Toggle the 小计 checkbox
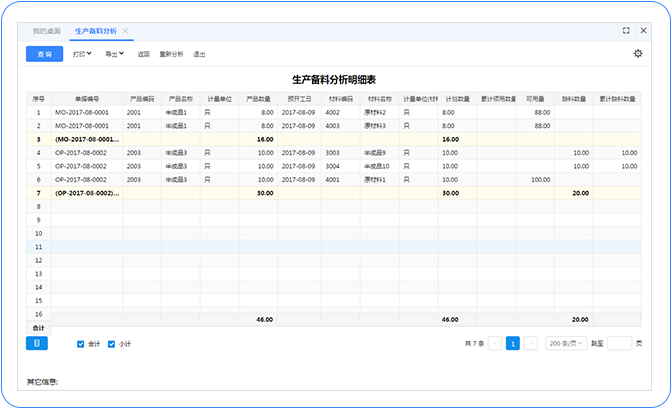The image size is (672, 410). pyautogui.click(x=111, y=344)
